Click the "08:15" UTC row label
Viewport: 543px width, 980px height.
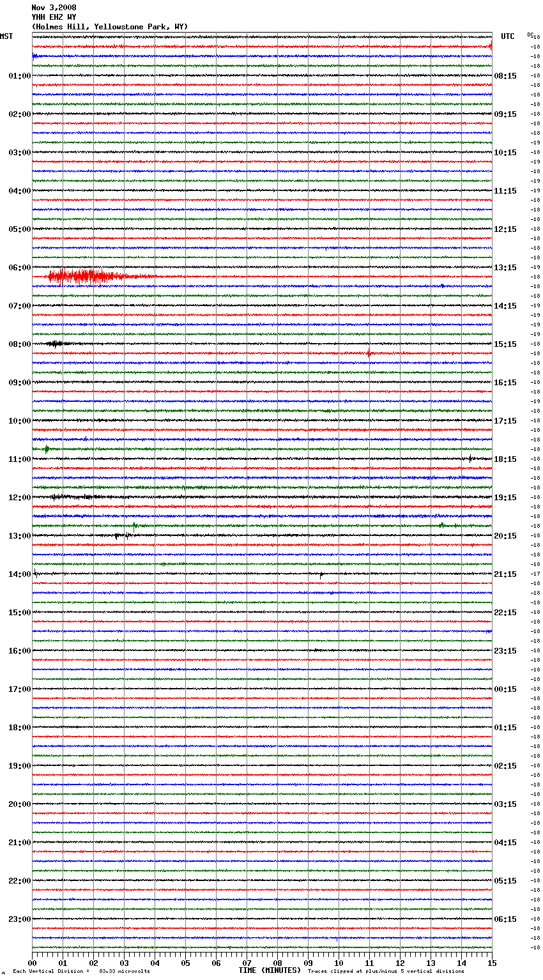pyautogui.click(x=505, y=76)
